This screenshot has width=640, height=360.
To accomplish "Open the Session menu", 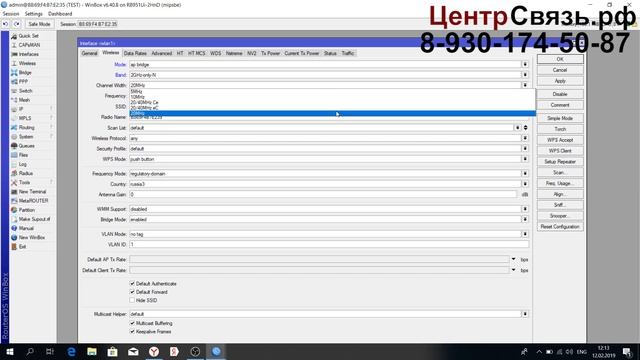I will (x=11, y=14).
